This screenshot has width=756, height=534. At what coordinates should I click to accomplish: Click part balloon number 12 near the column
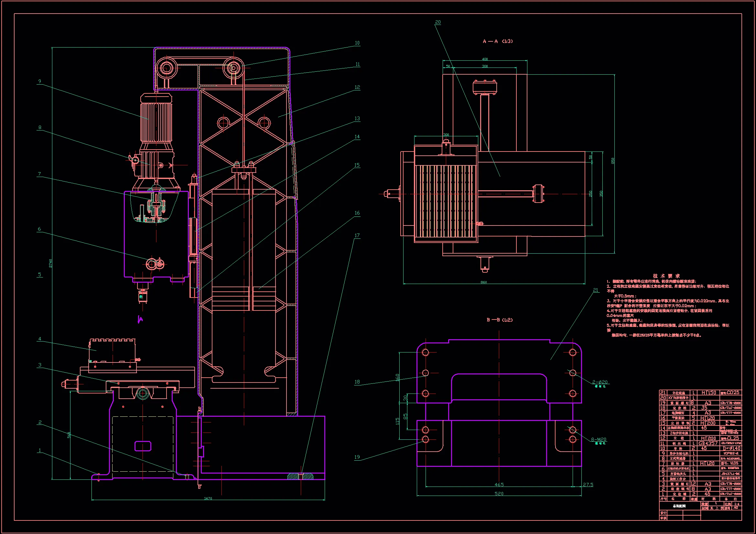pyautogui.click(x=357, y=87)
